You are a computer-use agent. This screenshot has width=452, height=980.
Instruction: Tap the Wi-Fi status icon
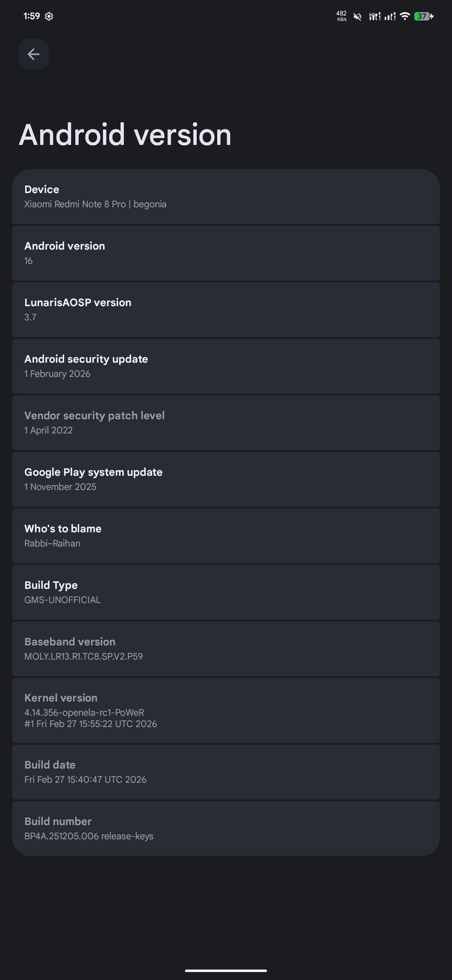pos(405,16)
